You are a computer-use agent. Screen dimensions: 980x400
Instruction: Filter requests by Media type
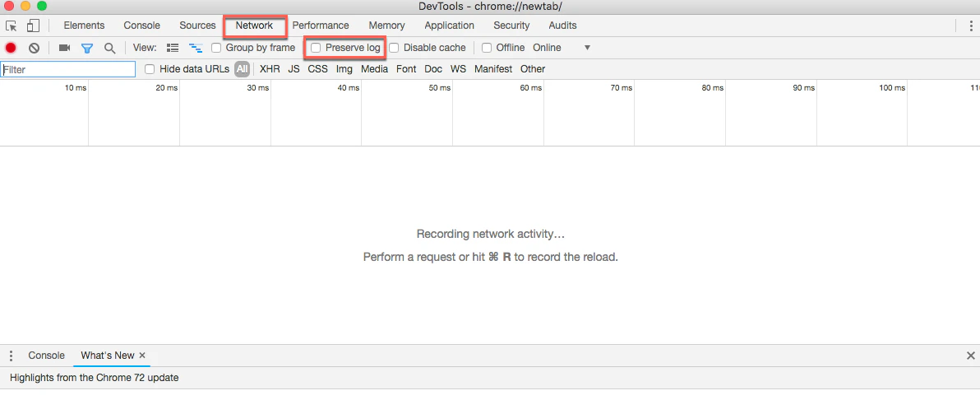374,69
